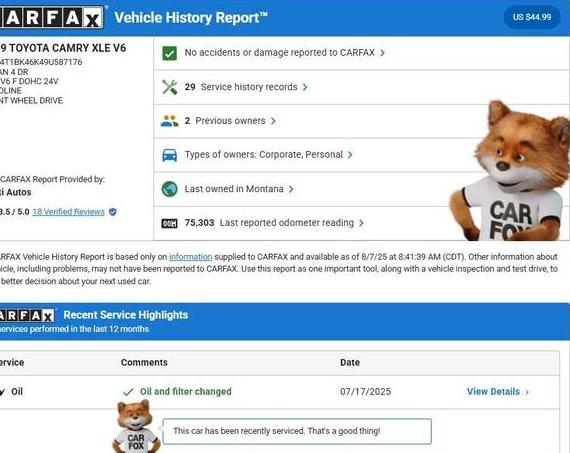This screenshot has height=453, width=570.
Task: Click the globe last-owned location icon
Action: (169, 189)
